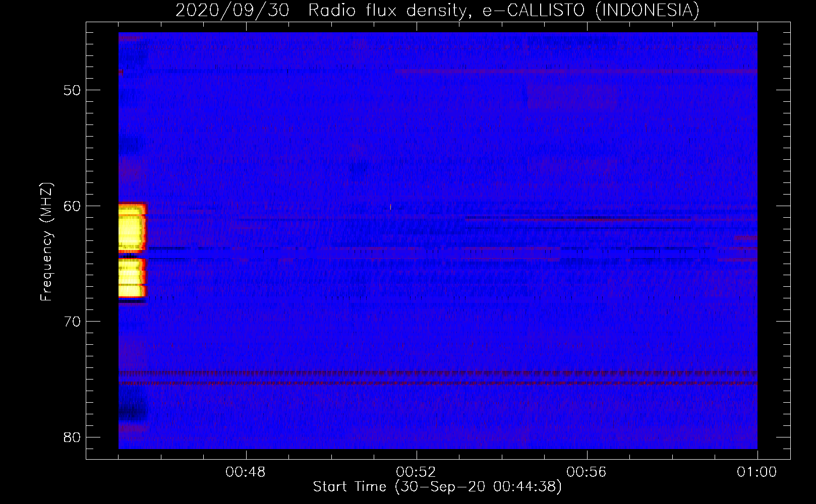Click the upper bright yellow burst near 62 MHz
Screen dimensions: 816x504
click(x=132, y=227)
